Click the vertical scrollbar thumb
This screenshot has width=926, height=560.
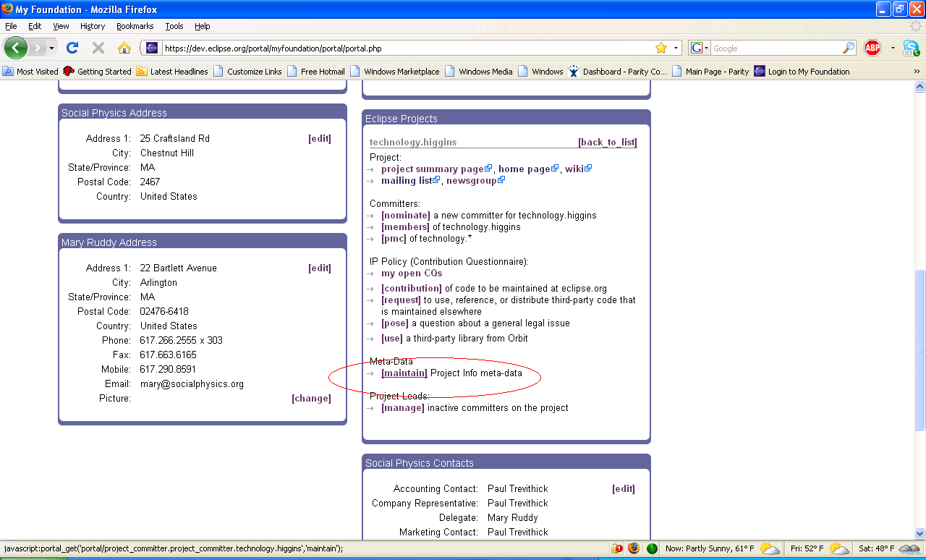tap(919, 349)
